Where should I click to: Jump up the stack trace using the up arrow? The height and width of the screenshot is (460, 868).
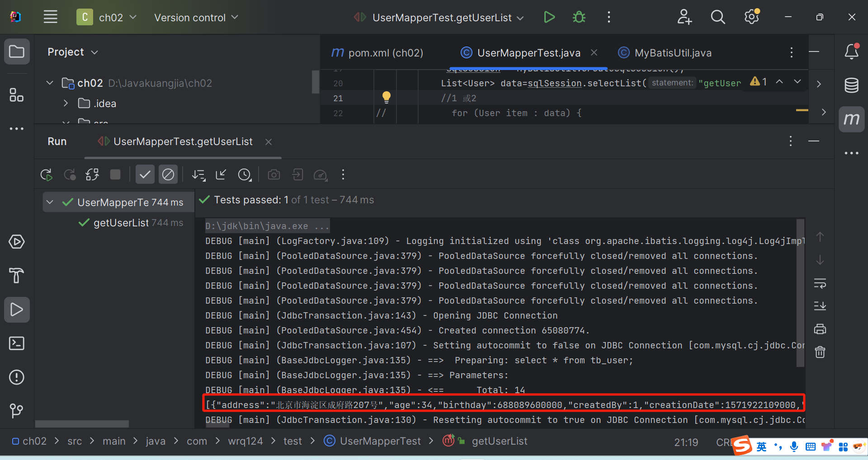[x=820, y=237]
